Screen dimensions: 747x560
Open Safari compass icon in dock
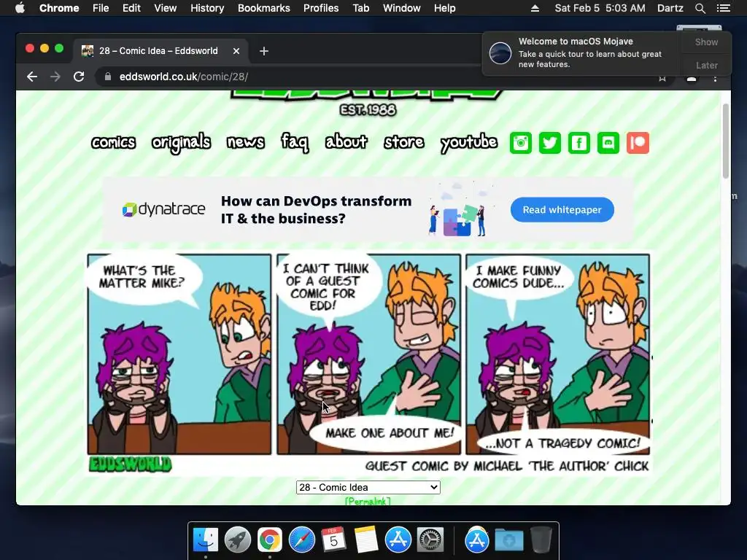coord(301,540)
